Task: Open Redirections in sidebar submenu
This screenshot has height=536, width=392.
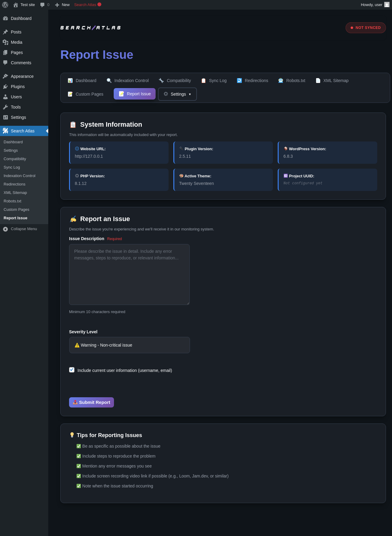Action: point(14,184)
